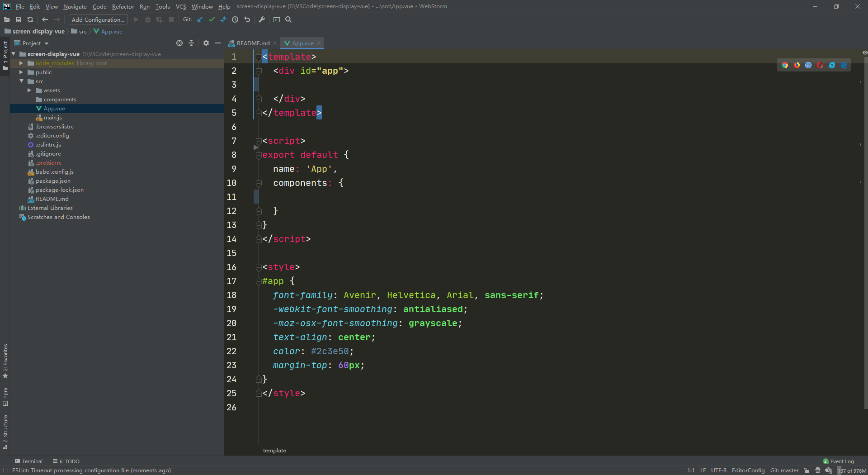Select .eslintrc.js in project tree

(x=48, y=144)
